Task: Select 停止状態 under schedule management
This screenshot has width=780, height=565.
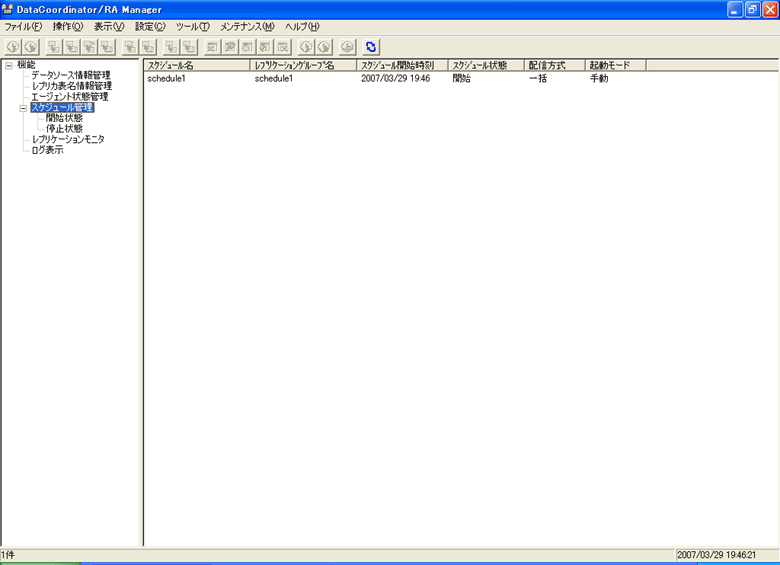Action: click(x=65, y=129)
